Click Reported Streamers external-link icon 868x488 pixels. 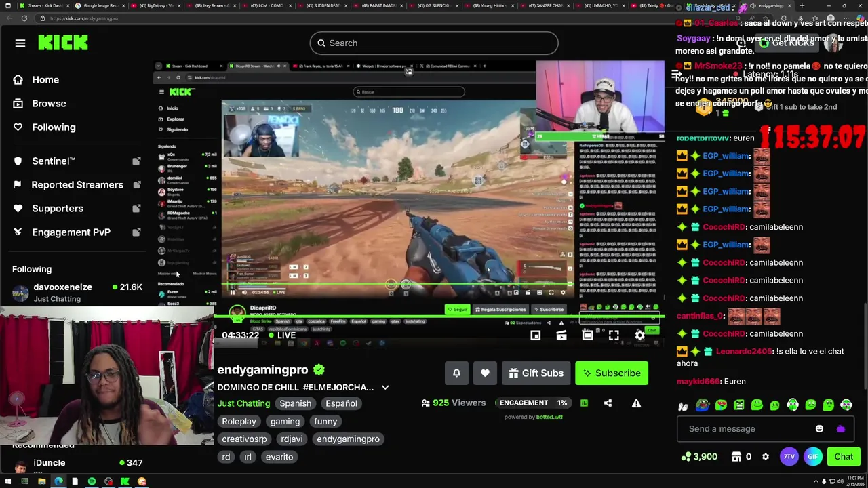(136, 185)
